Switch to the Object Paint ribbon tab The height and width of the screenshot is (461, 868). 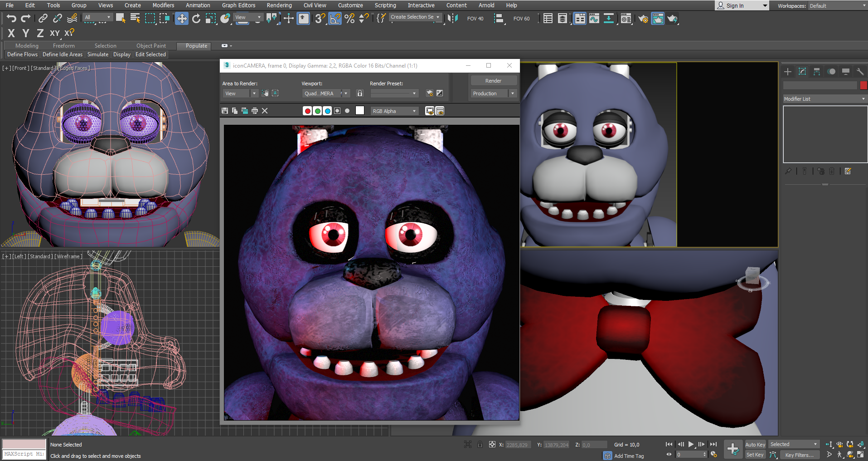151,46
